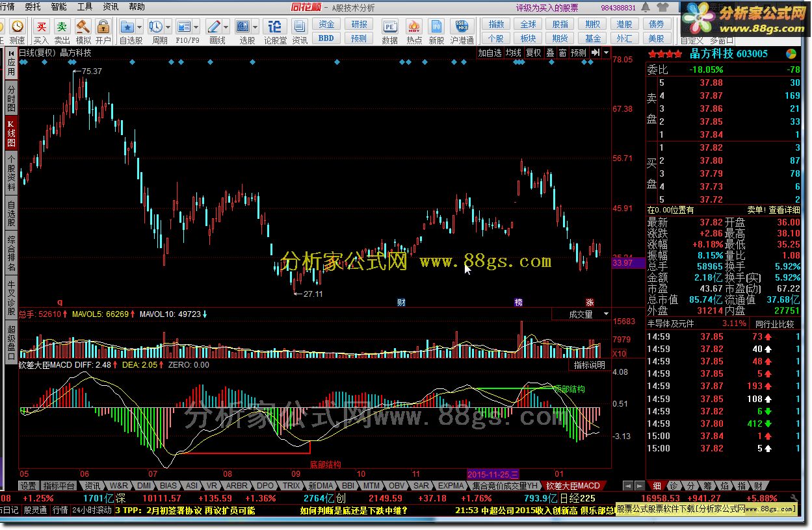The width and height of the screenshot is (812, 530).
Task: Open the 智能 menu
Action: point(59,6)
